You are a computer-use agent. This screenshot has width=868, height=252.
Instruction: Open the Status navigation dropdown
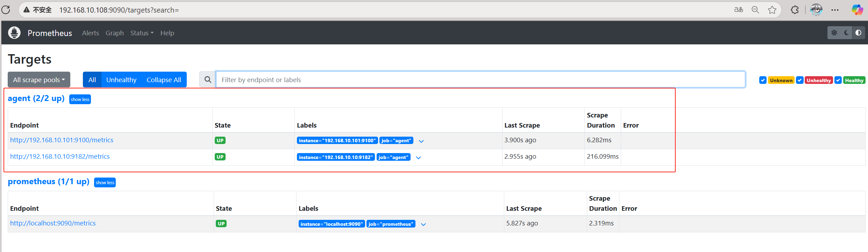coord(142,33)
